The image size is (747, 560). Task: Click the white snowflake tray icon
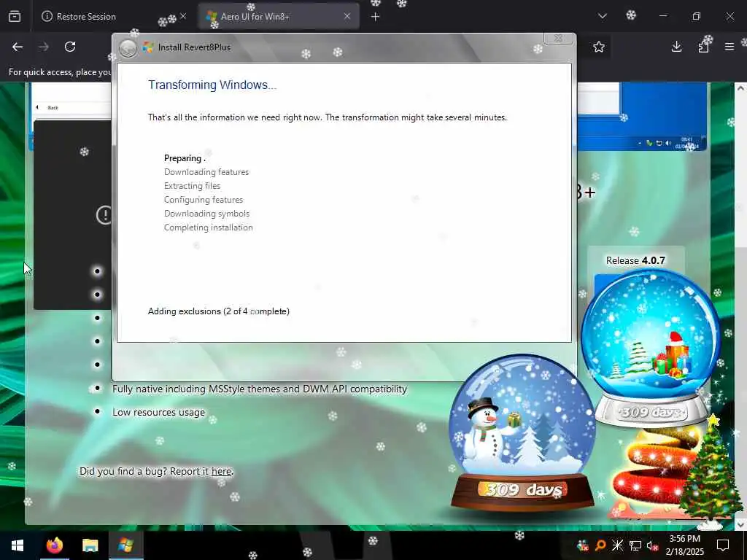pyautogui.click(x=617, y=545)
